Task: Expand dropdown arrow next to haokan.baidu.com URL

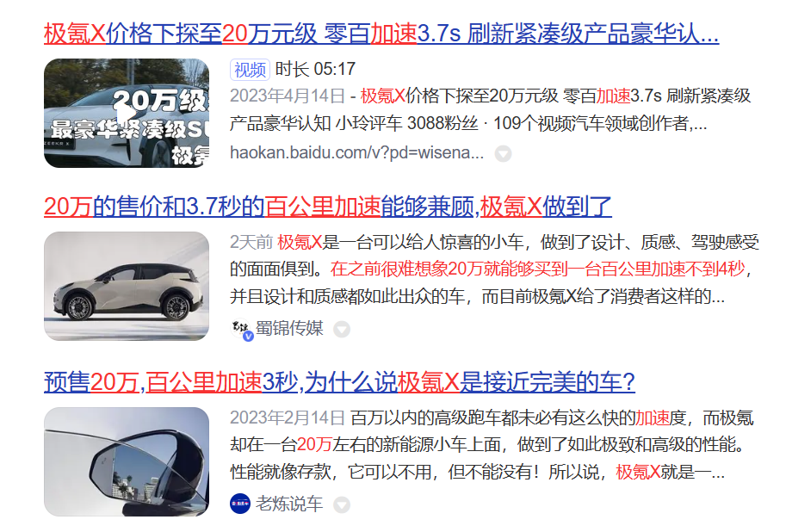Action: click(x=503, y=153)
